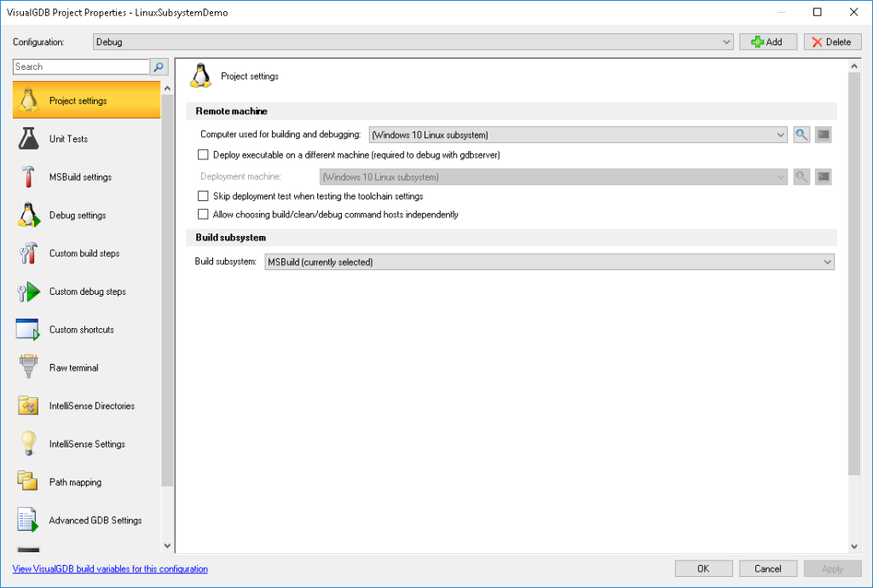Viewport: 873px width, 588px height.
Task: Click the magnifier icon beside the build machine dropdown
Action: [x=801, y=134]
